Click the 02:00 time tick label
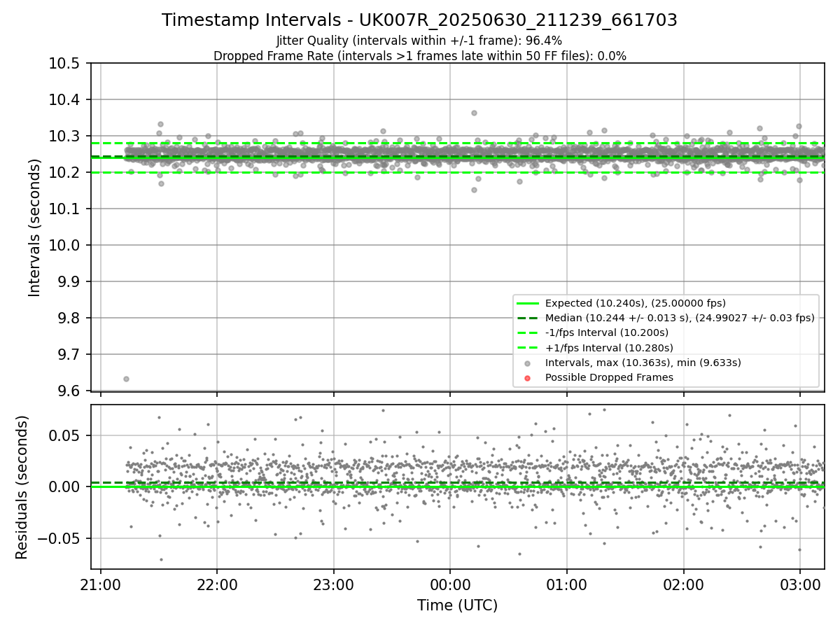The width and height of the screenshot is (840, 630). click(684, 584)
